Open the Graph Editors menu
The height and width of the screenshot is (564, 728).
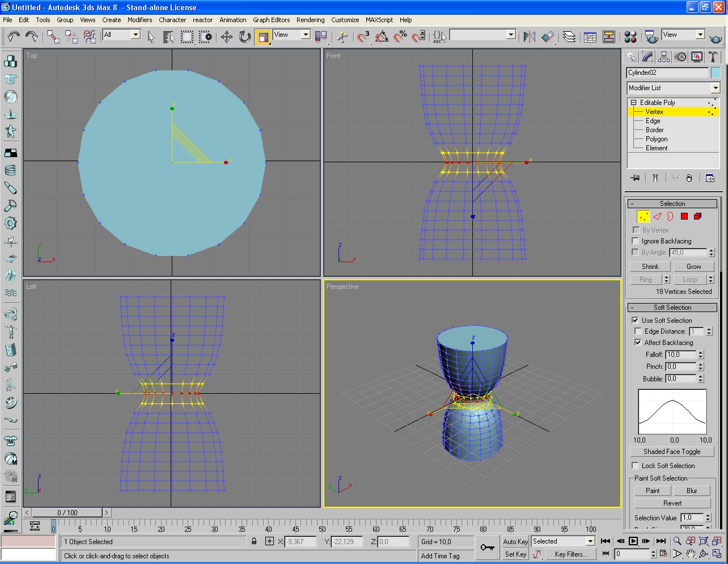[x=272, y=20]
